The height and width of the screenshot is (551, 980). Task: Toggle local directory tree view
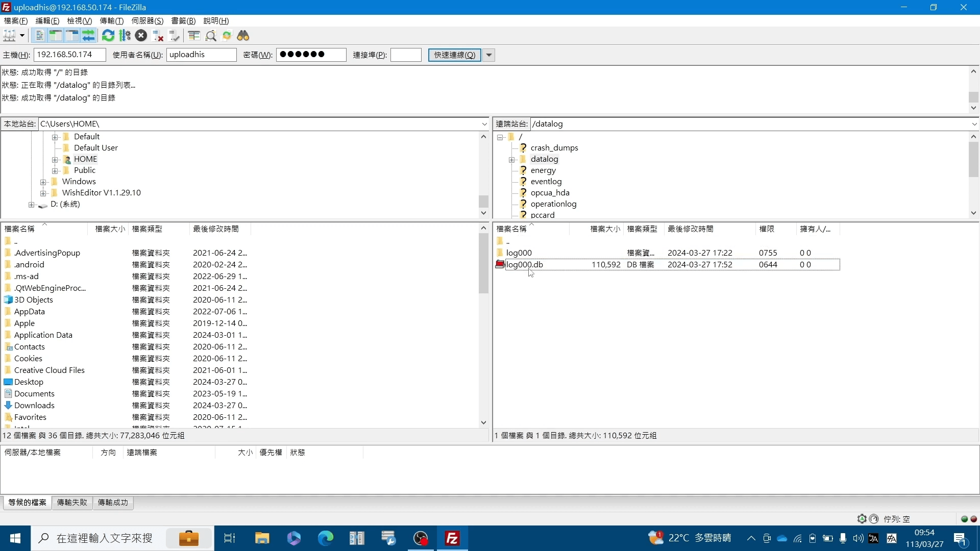(x=56, y=36)
